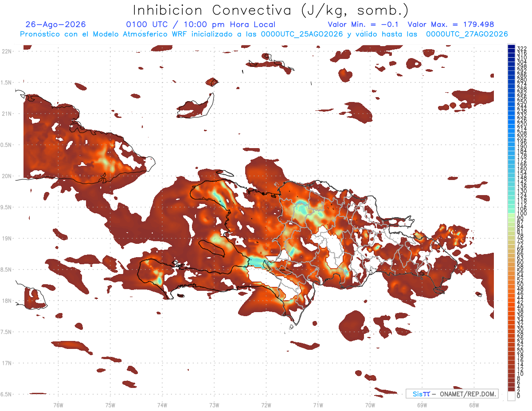Click the '69W' longitude axis label
Image resolution: width=532 pixels, height=411 pixels.
point(422,405)
